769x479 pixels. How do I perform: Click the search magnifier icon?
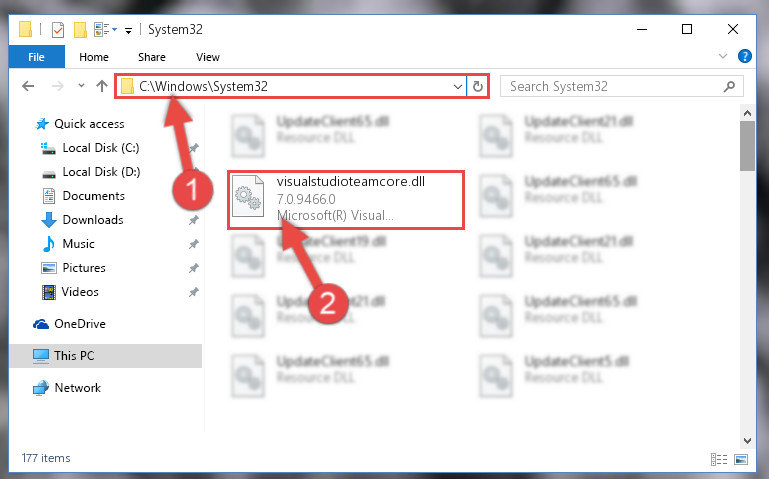(x=729, y=87)
